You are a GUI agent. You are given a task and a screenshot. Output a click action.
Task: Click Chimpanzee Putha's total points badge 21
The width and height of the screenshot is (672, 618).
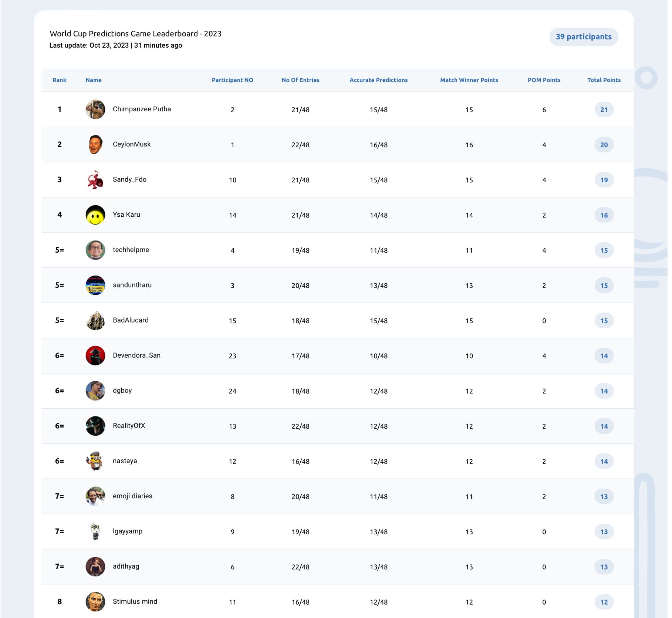pos(604,109)
